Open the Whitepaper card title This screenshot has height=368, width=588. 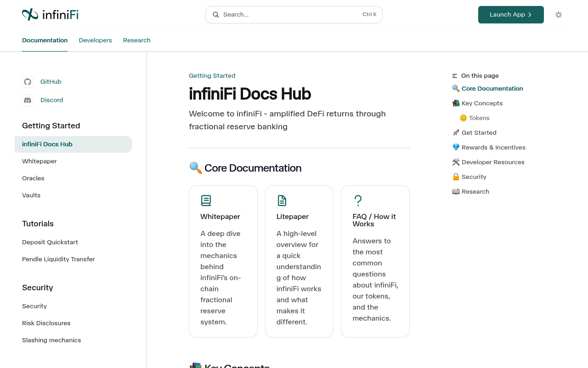click(x=220, y=217)
